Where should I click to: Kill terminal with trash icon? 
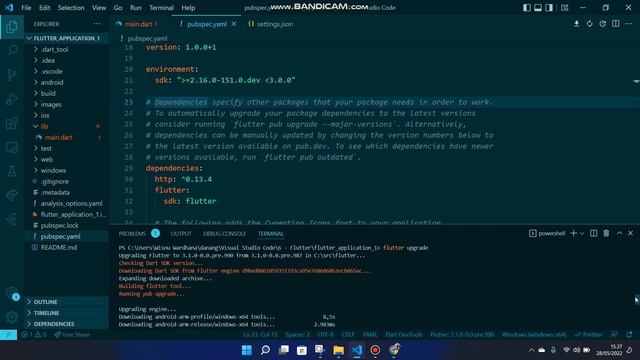(606, 233)
